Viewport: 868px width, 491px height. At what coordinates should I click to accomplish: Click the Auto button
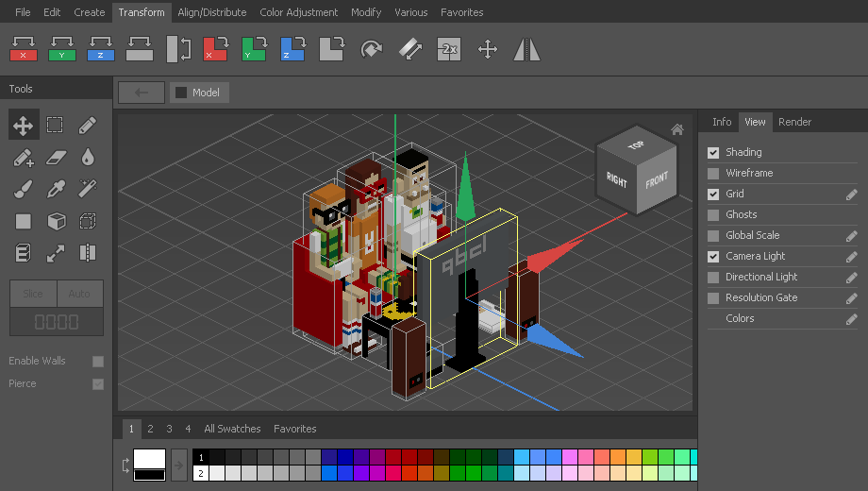coord(79,294)
